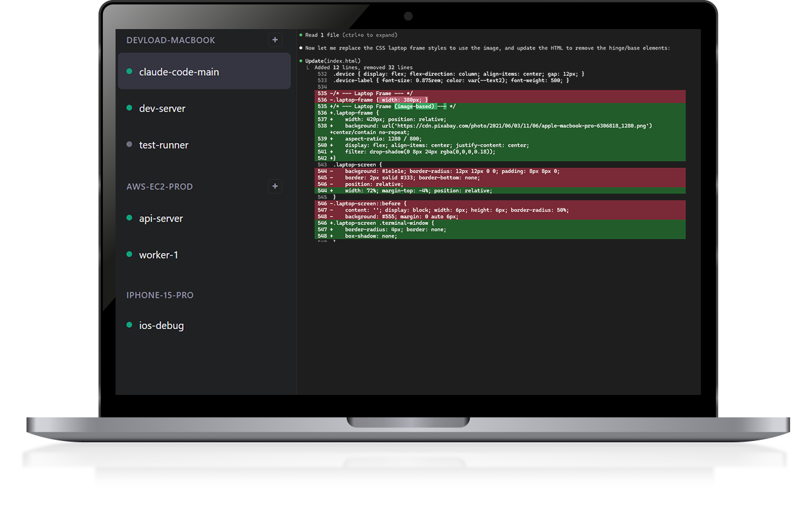The height and width of the screenshot is (508, 812).
Task: Click the highlighted (image-based) text in the diff
Action: pos(415,106)
